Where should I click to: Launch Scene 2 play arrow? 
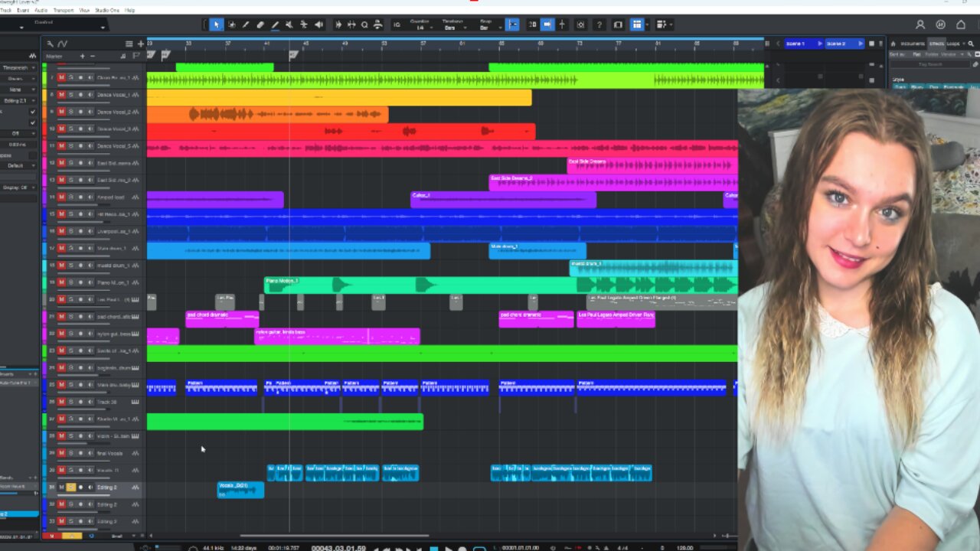tap(861, 44)
